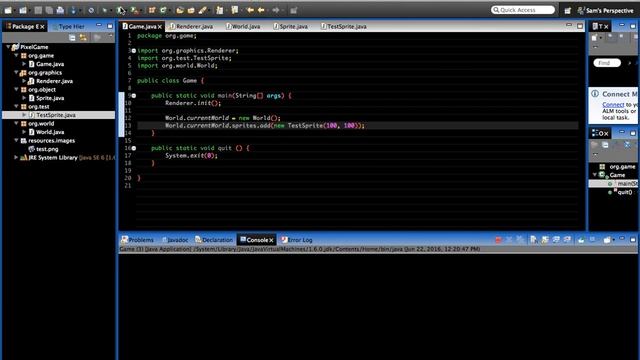Click the Previous Annotation toolbar icon

point(235,10)
